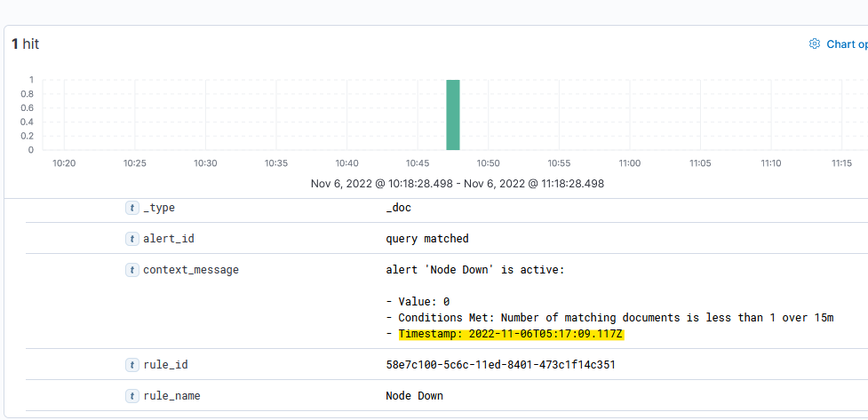Click the date range label under chart
Screen dimensions: 868x420
pyautogui.click(x=458, y=184)
